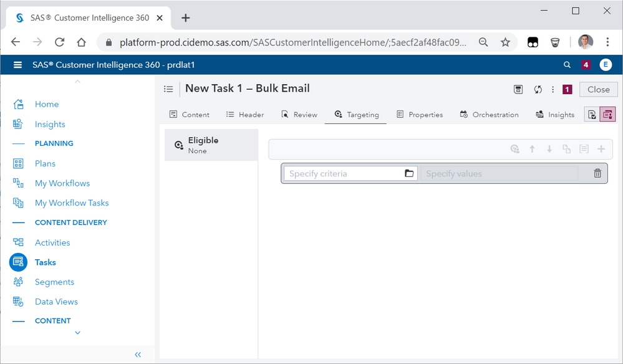Close the New Task 1 editor
The image size is (623, 364).
(598, 89)
